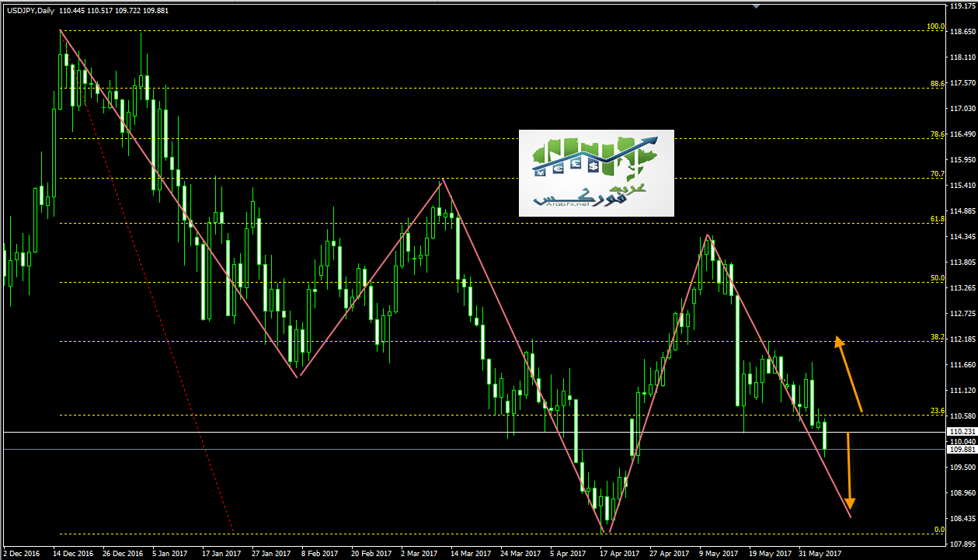Click the 117.030 price on the scale
Screen dimensions: 978x560
pos(963,109)
